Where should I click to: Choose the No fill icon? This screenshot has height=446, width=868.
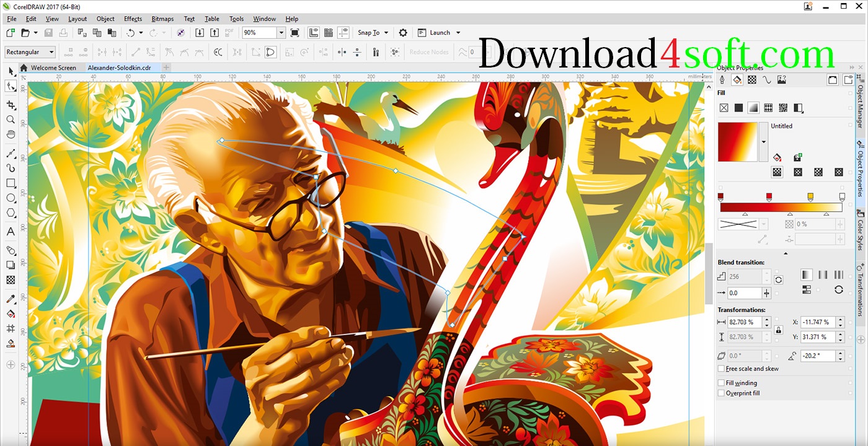724,108
